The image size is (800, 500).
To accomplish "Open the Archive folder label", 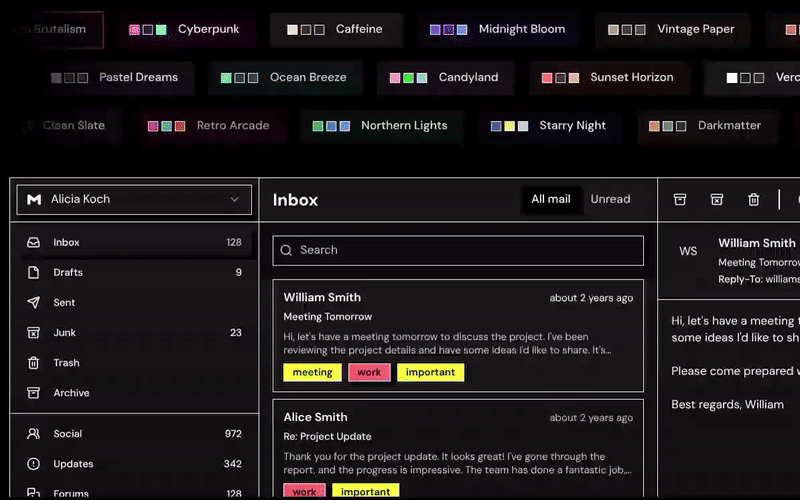I will point(71,393).
